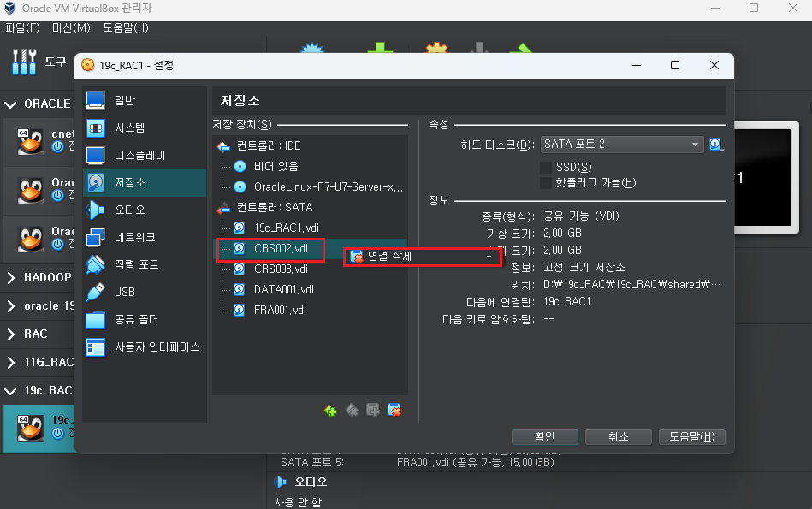Open the 네트워크 settings category
The width and height of the screenshot is (812, 509).
click(x=145, y=237)
